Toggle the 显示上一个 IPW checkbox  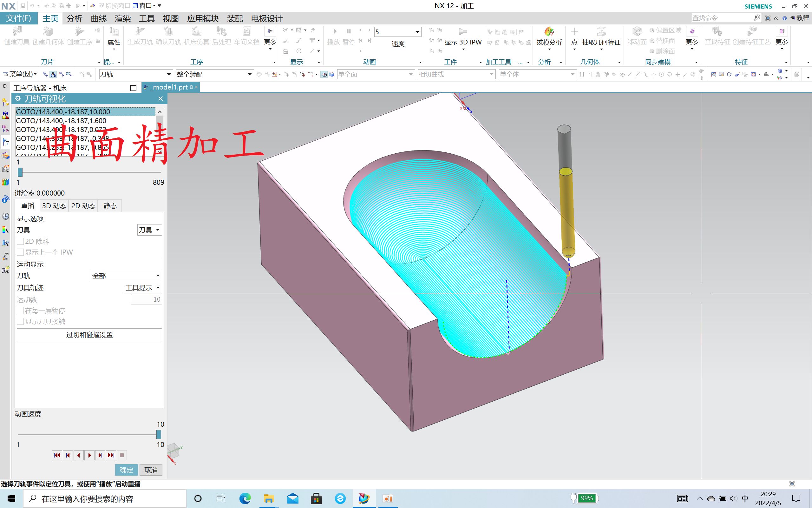[21, 252]
